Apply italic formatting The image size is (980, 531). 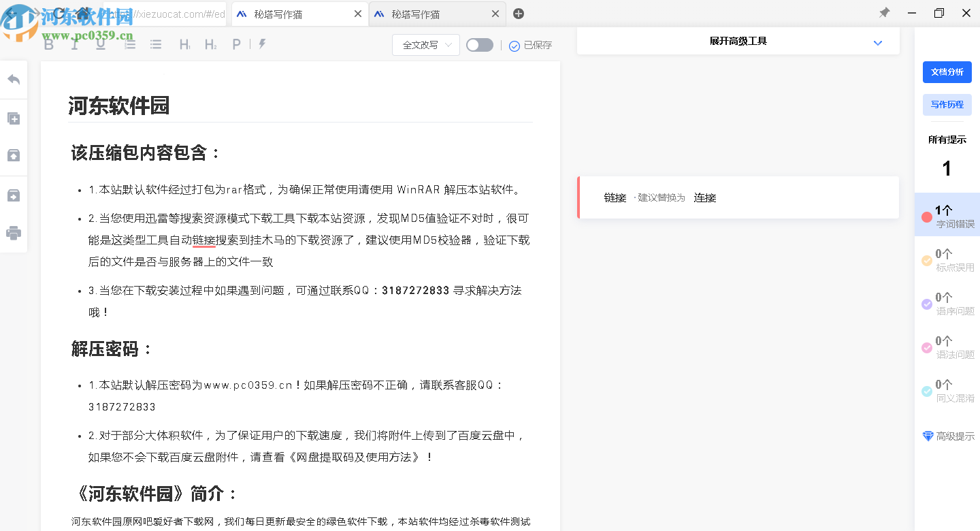74,44
